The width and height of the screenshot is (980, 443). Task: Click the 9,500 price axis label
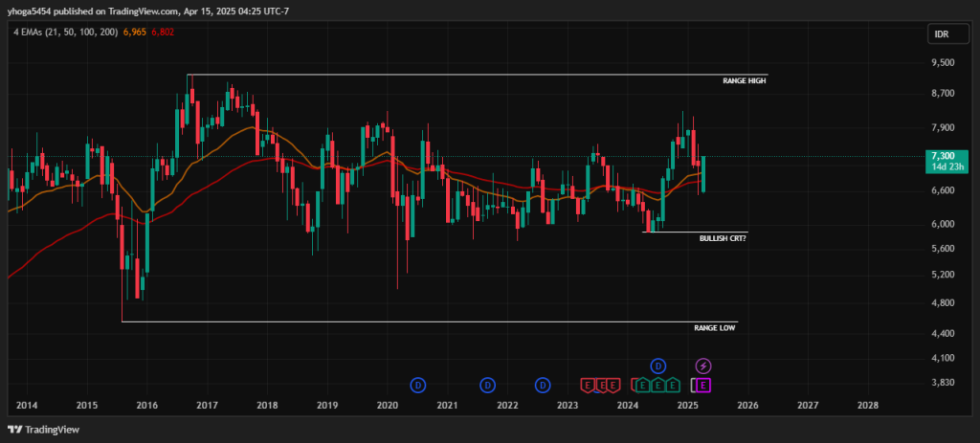[943, 63]
